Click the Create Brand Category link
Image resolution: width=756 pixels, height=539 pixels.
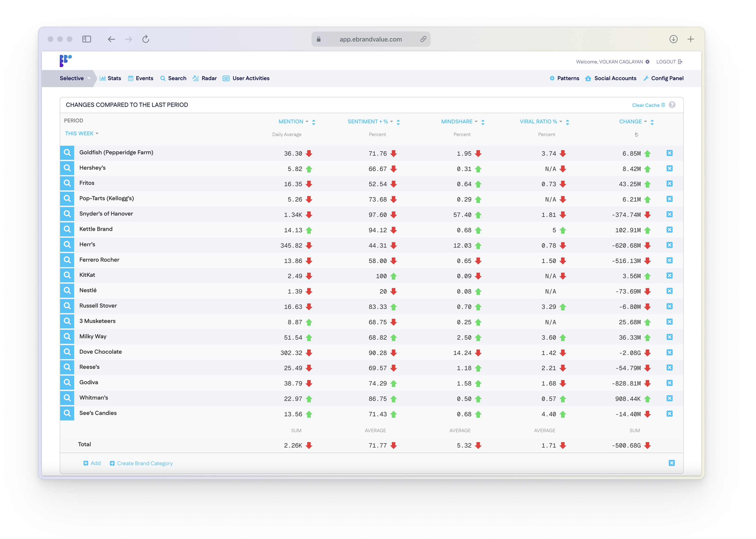pos(145,463)
